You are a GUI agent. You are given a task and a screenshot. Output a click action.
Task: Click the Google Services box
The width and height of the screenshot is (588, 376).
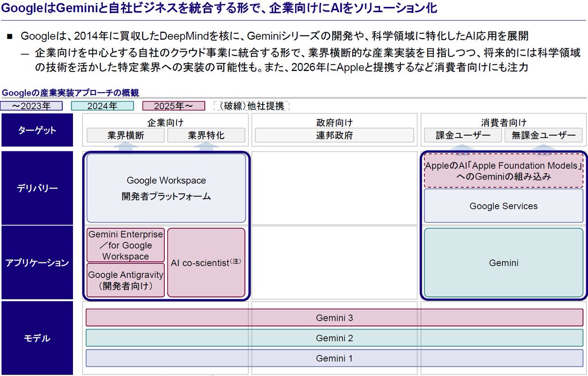click(503, 206)
